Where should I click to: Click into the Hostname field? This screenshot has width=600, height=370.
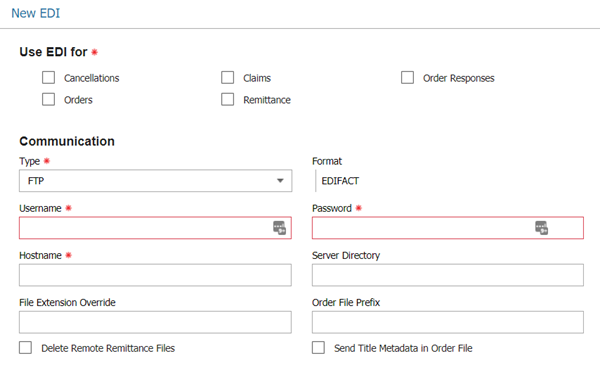pyautogui.click(x=155, y=275)
